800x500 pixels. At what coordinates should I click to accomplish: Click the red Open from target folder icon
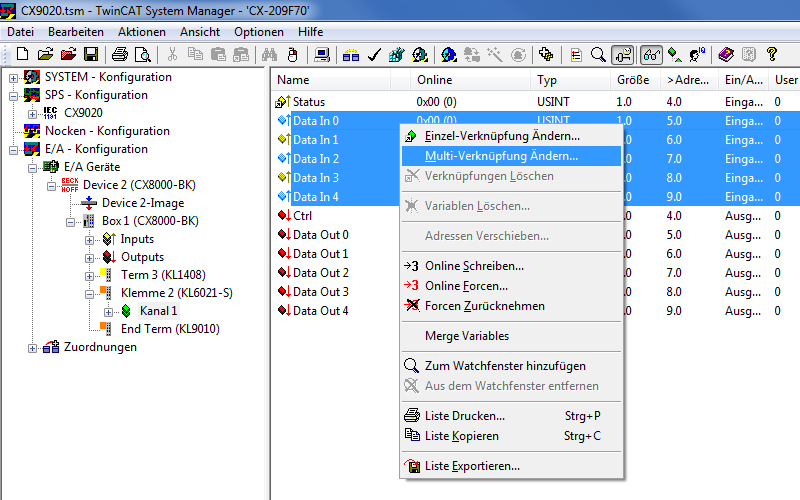click(68, 54)
